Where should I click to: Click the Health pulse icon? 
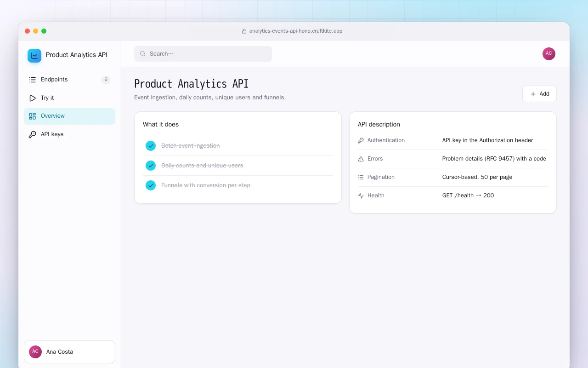361,195
